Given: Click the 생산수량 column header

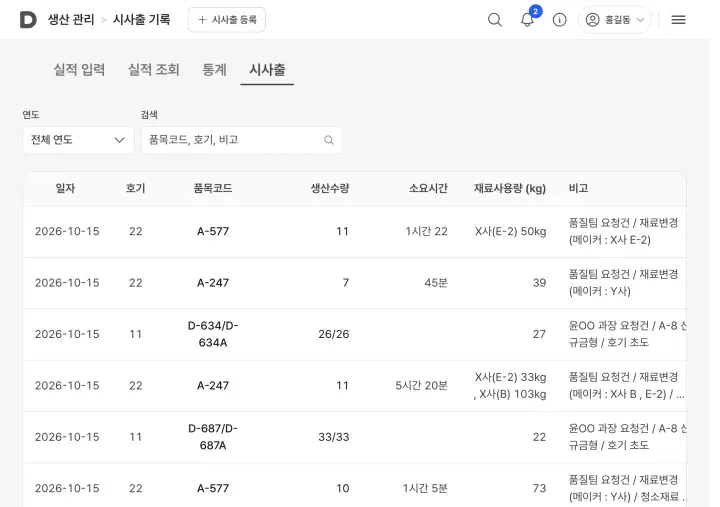Looking at the screenshot, I should pyautogui.click(x=330, y=188).
